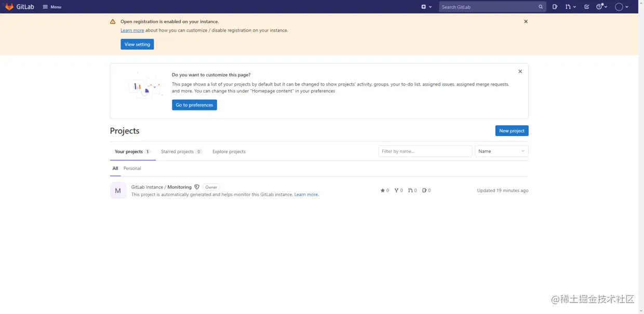
Task: Click the Updated 19 minutes ago text
Action: 503,190
